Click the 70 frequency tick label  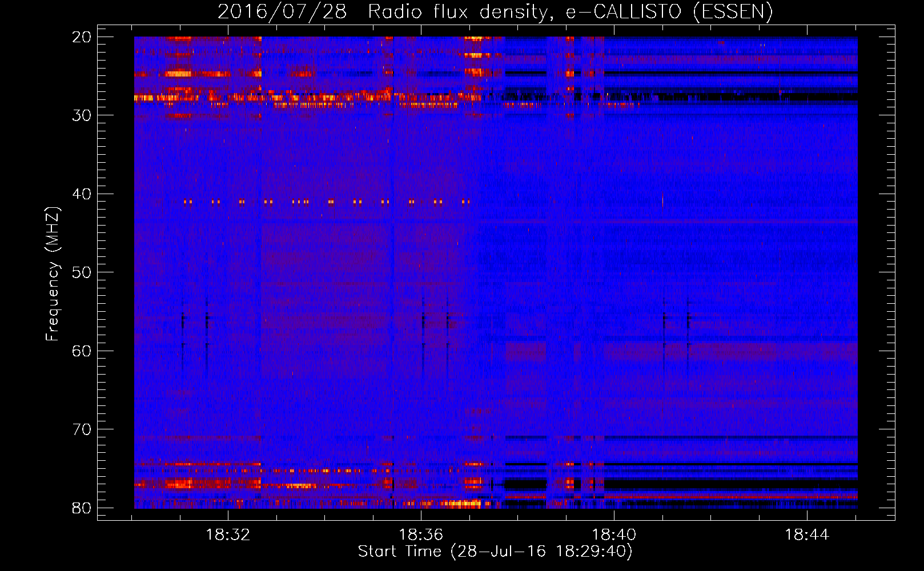82,429
